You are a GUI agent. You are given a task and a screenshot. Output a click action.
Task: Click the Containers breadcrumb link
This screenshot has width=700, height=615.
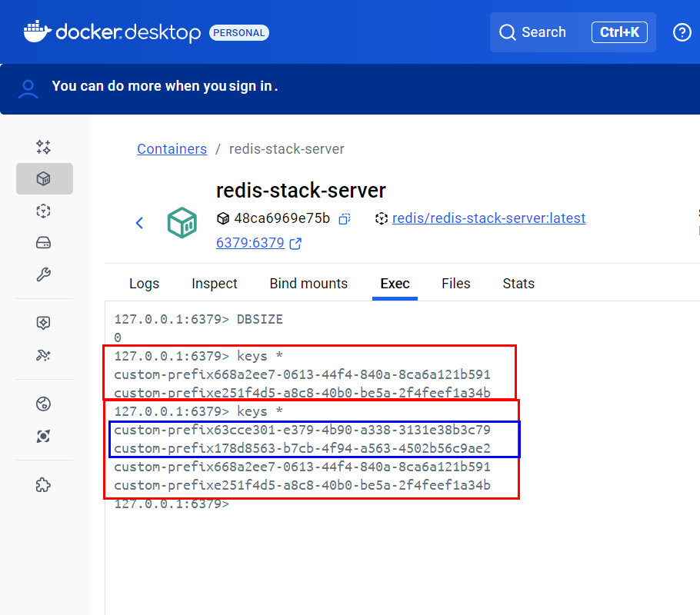(172, 149)
